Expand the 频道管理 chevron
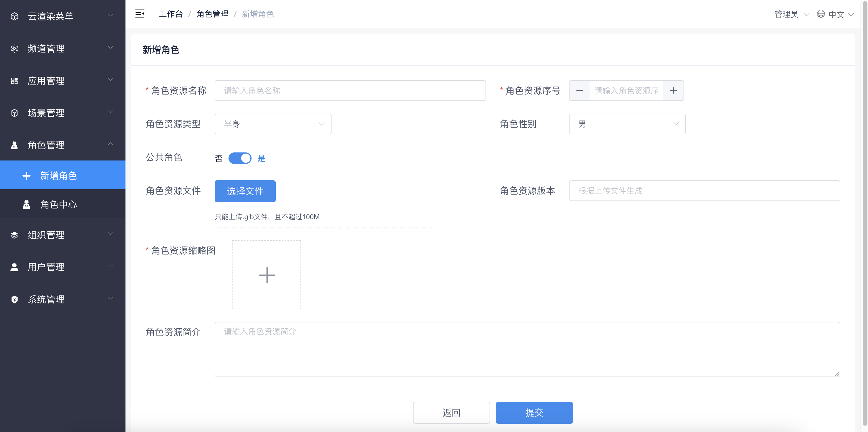Viewport: 868px width, 432px height. point(111,47)
